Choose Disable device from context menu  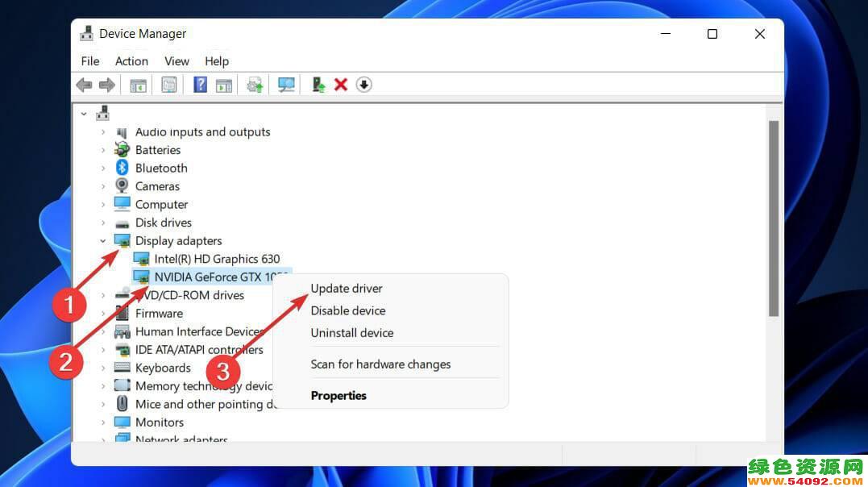click(x=348, y=310)
